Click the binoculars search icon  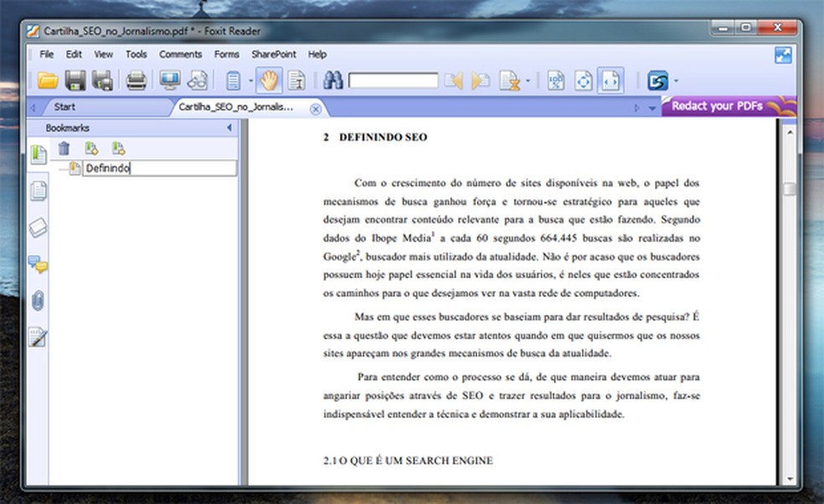point(333,80)
